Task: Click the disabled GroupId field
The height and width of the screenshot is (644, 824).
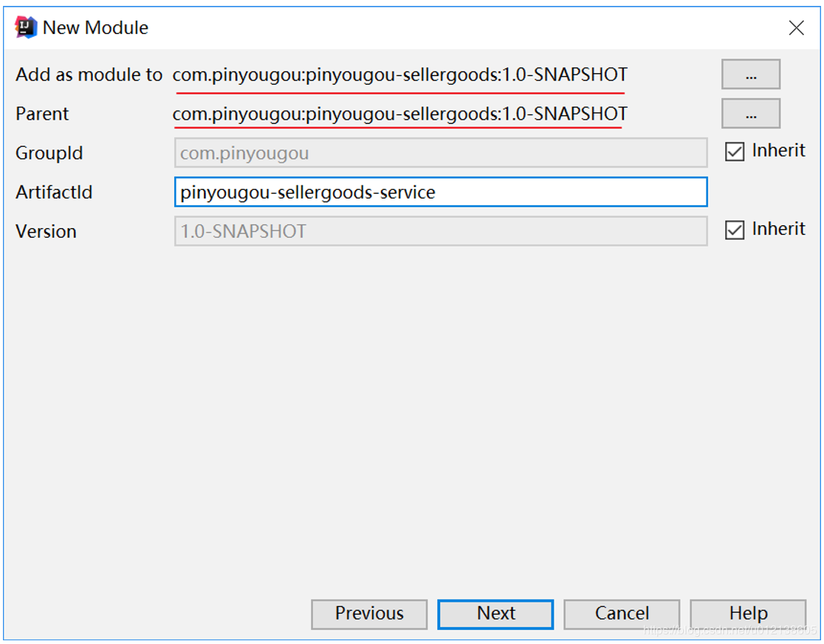Action: click(x=440, y=153)
